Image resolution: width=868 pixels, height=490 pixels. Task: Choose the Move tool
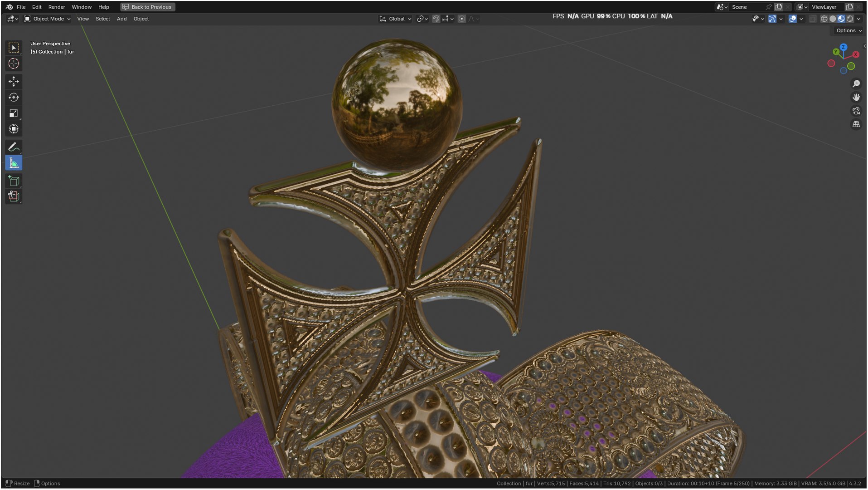coord(14,81)
